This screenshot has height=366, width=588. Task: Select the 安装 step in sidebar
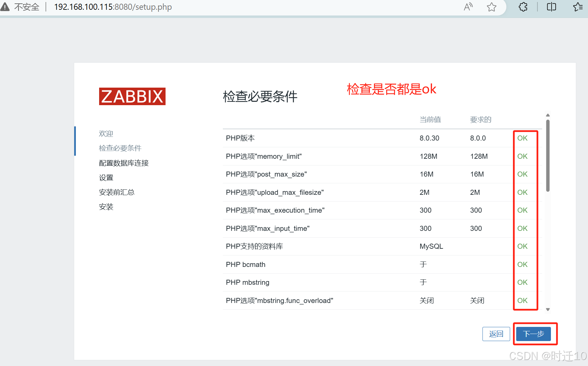tap(106, 207)
